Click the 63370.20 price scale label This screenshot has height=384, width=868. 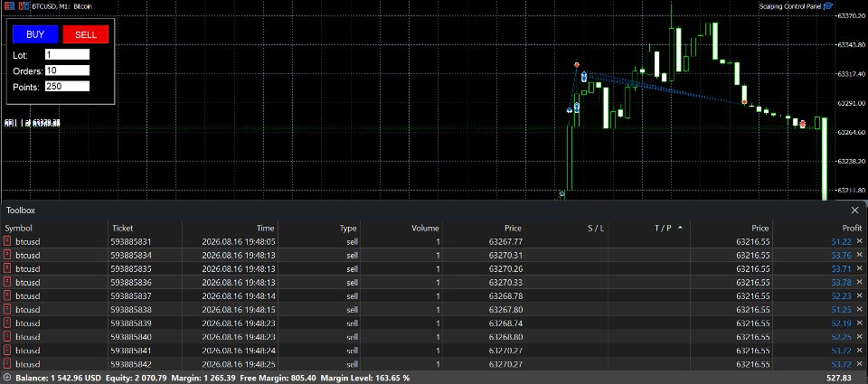pyautogui.click(x=853, y=15)
